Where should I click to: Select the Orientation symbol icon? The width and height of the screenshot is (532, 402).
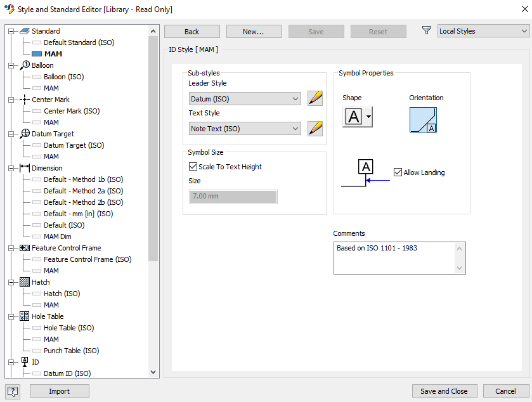(423, 120)
